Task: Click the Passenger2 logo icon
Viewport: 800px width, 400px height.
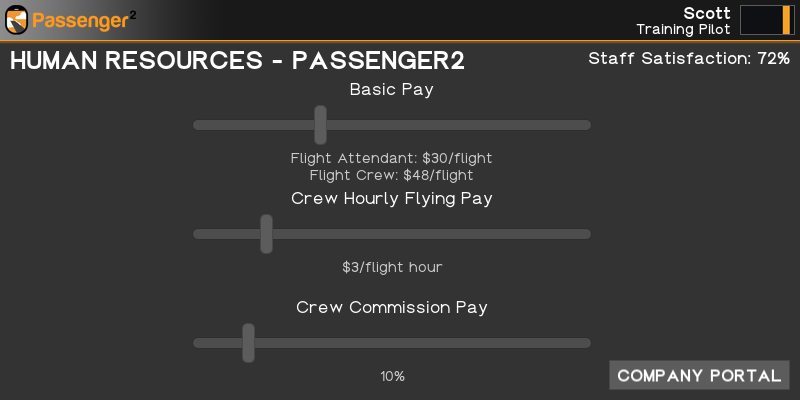Action: pos(18,19)
